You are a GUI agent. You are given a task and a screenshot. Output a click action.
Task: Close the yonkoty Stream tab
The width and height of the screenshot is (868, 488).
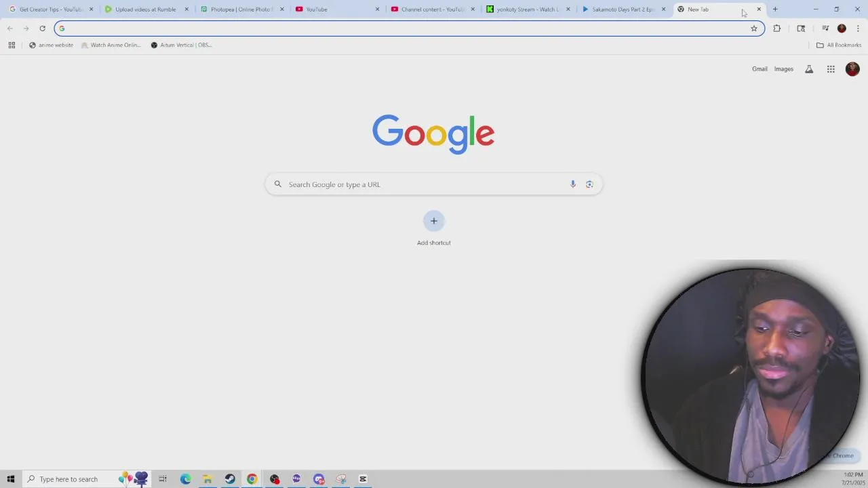coord(568,9)
